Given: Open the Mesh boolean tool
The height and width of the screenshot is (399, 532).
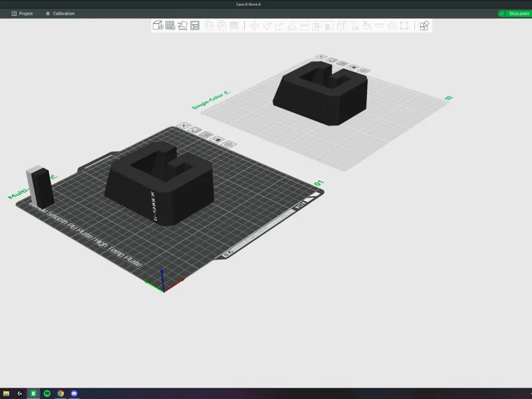Looking at the screenshot, I should click(x=317, y=25).
